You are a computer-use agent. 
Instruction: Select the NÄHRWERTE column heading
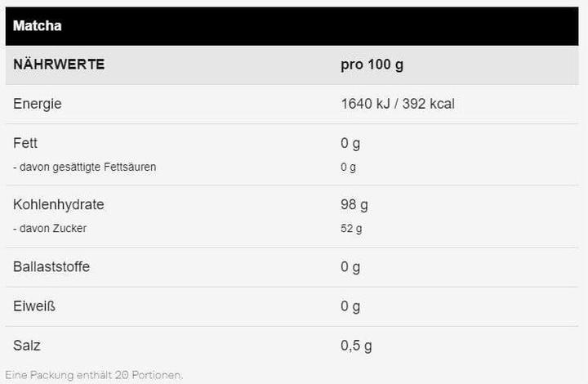click(x=59, y=65)
